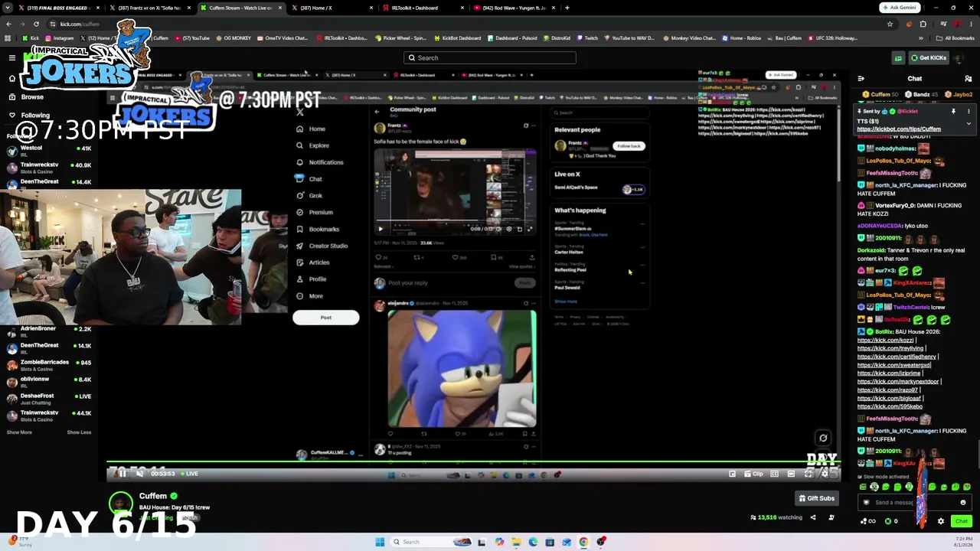This screenshot has height=551, width=980.
Task: Open the kick.com/595kebo chat link
Action: 890,406
